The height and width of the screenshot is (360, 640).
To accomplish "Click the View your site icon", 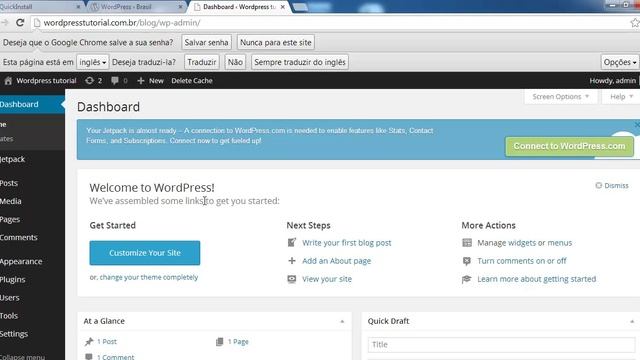I will 292,279.
